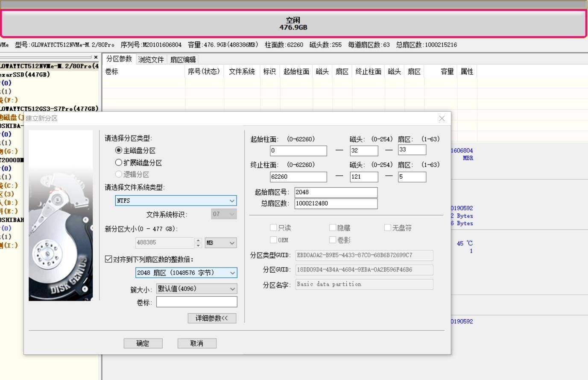Uncheck the sector alignment checkbox
This screenshot has width=588, height=380.
(109, 259)
